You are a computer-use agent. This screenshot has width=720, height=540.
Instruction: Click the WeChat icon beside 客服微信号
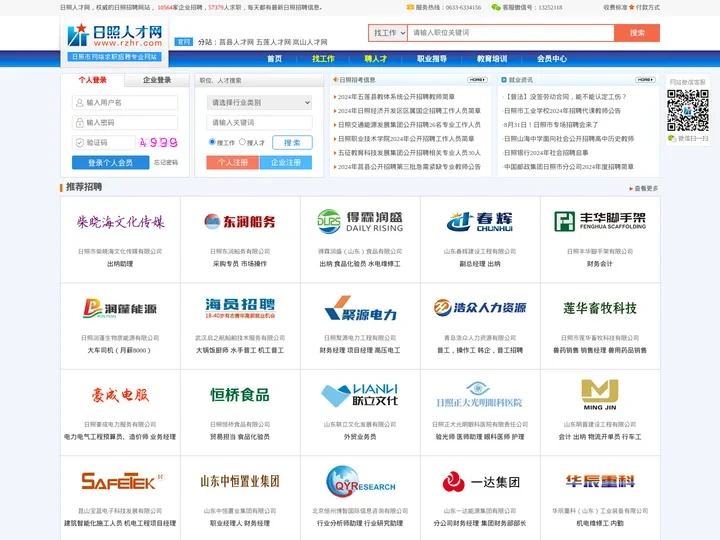[496, 7]
